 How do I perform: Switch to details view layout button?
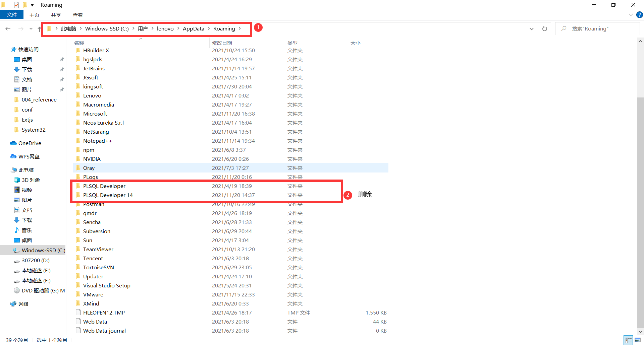point(628,340)
